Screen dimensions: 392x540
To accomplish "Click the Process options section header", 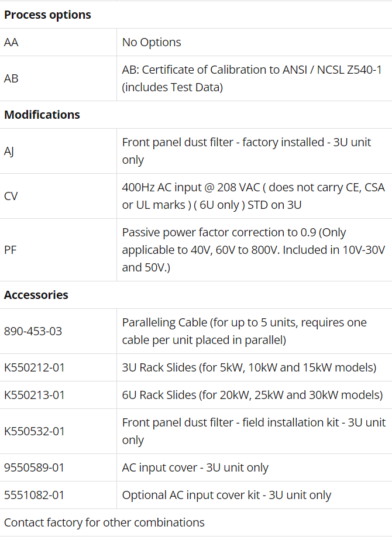I will (x=47, y=15).
